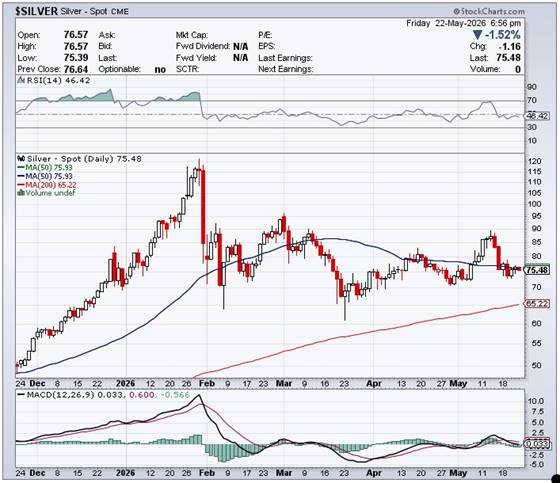This screenshot has width=560, height=483.
Task: Click the $SILVER ticker symbol title
Action: click(36, 11)
